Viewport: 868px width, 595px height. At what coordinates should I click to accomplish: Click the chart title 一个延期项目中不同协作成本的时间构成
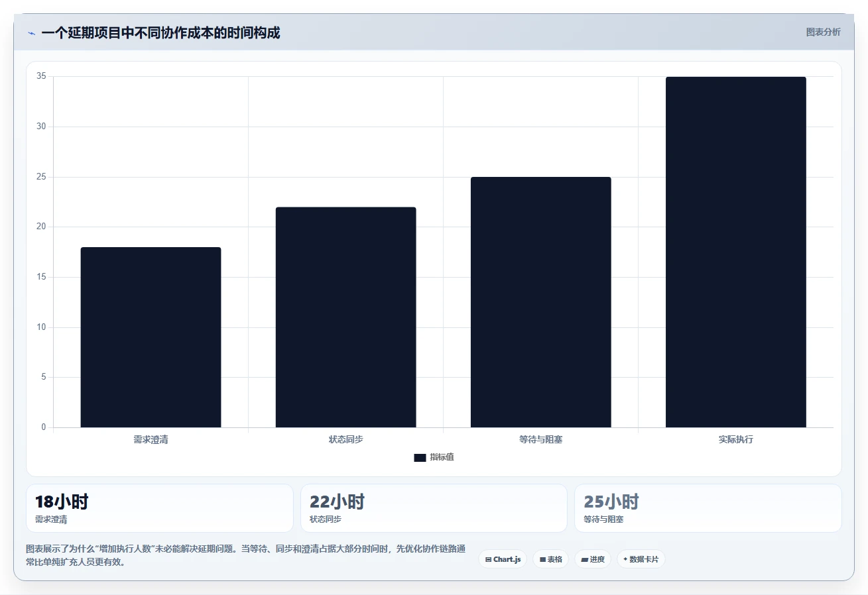[160, 32]
